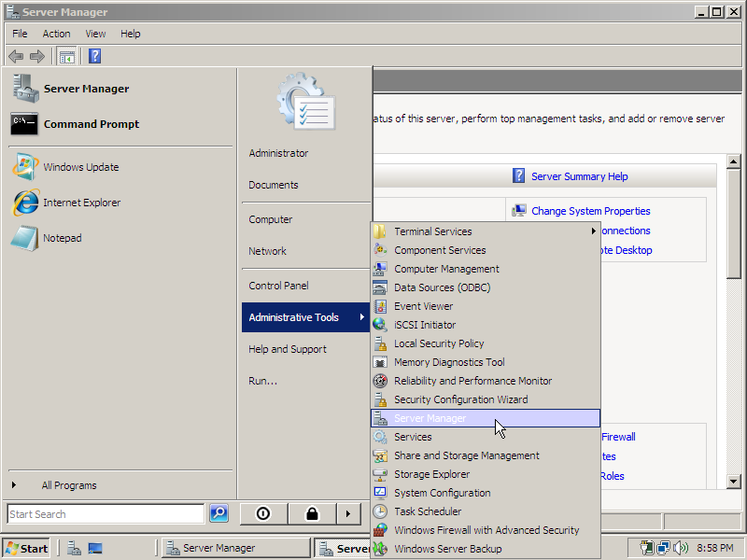The height and width of the screenshot is (560, 747).
Task: Select Server Manager in Administrative Tools list
Action: click(486, 418)
